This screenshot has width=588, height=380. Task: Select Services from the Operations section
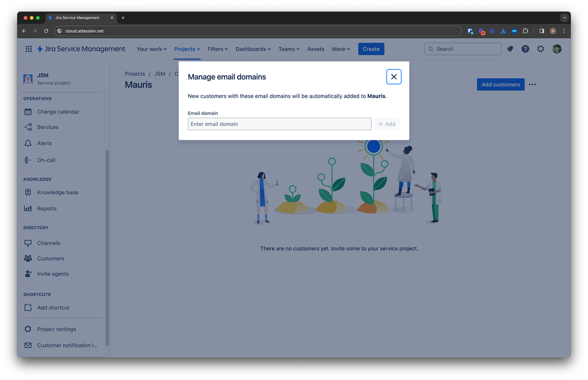(x=48, y=126)
